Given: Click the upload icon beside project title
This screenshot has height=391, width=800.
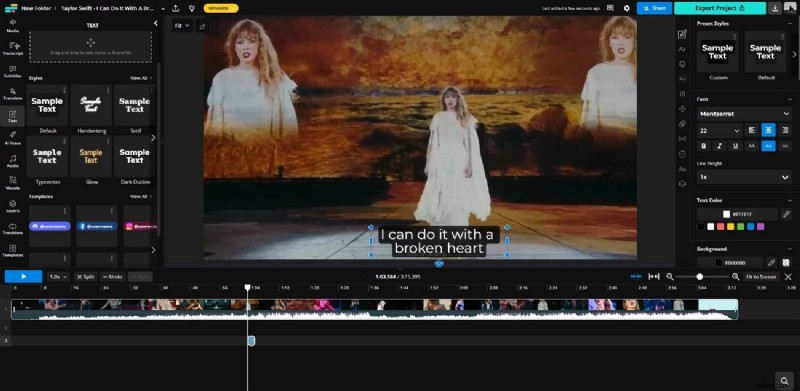Looking at the screenshot, I should point(176,8).
